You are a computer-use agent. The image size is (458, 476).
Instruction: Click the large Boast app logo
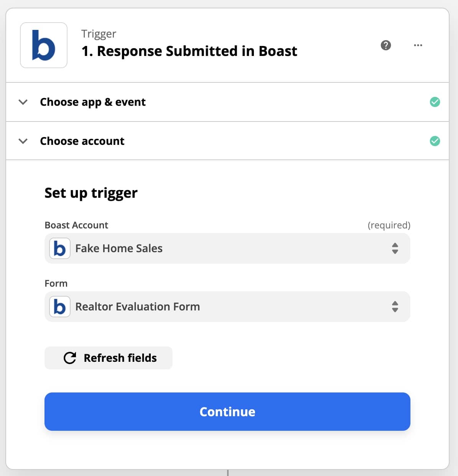pyautogui.click(x=44, y=45)
